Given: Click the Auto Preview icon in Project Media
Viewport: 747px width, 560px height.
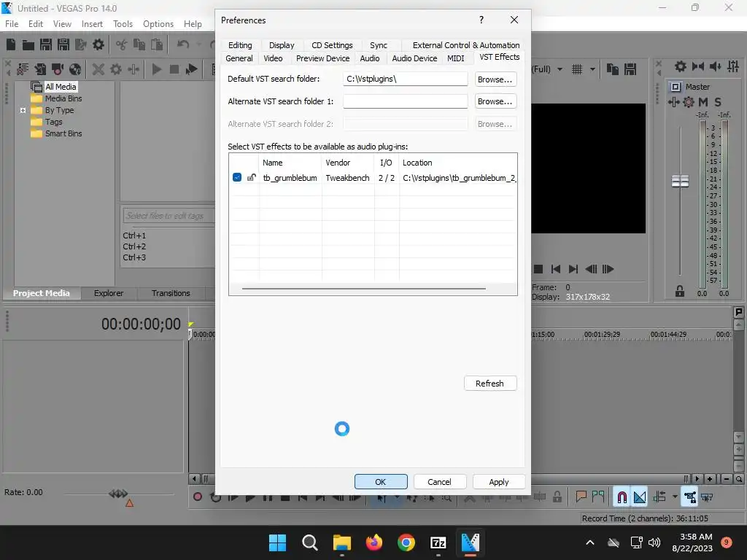Looking at the screenshot, I should 192,69.
